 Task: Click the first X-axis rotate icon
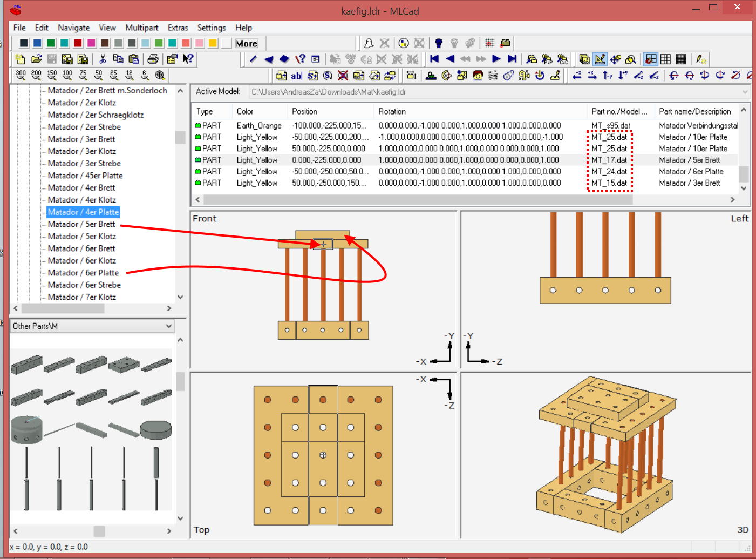tap(674, 75)
